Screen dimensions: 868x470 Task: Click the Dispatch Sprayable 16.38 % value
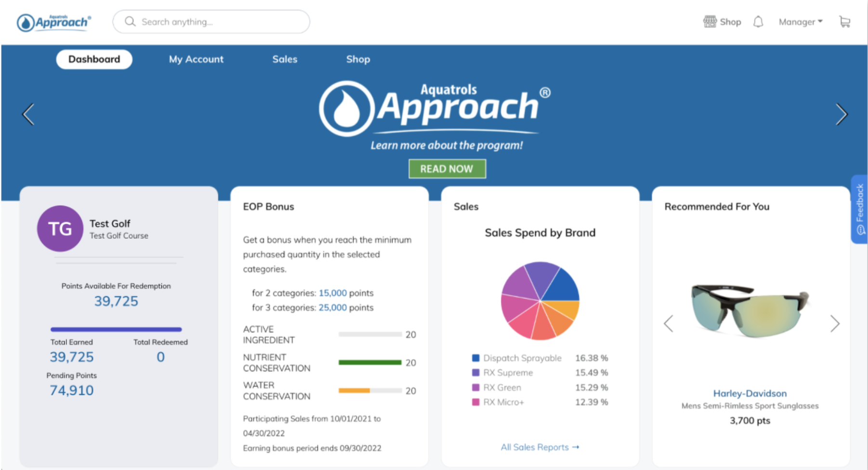tap(592, 358)
